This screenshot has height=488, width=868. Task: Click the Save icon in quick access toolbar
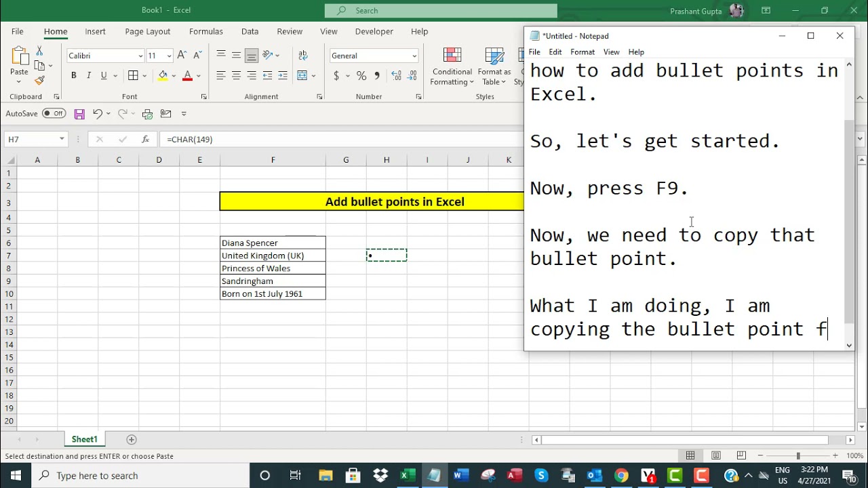79,114
